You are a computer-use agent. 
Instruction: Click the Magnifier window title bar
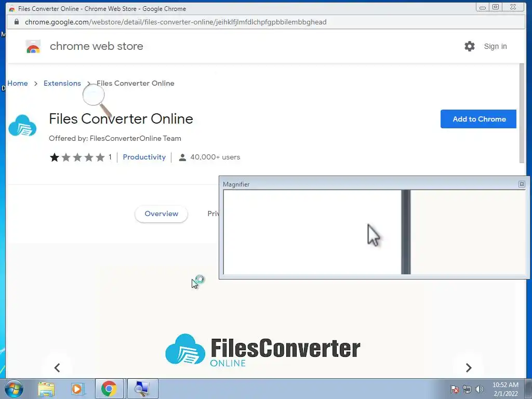pyautogui.click(x=370, y=184)
